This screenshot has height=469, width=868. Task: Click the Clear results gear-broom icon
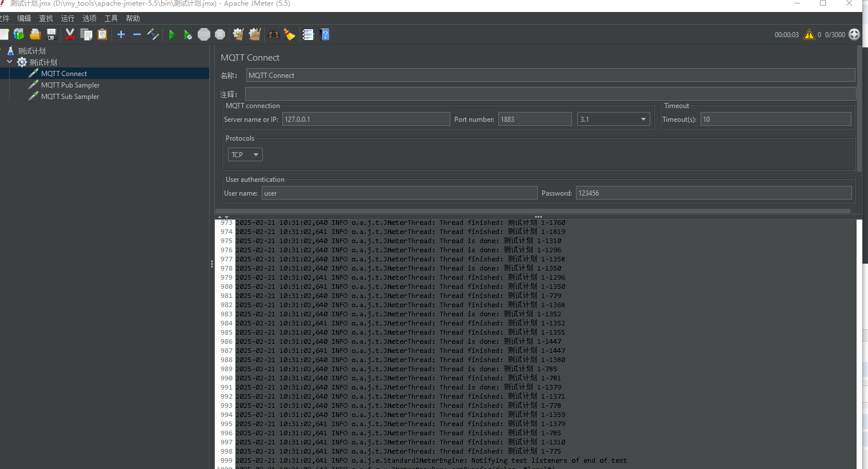click(x=238, y=34)
